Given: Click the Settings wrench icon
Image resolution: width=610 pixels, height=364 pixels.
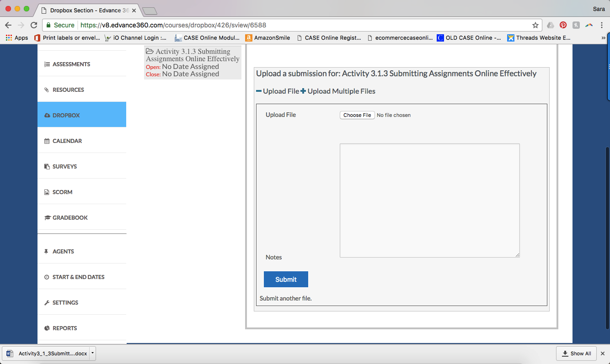Looking at the screenshot, I should point(47,303).
